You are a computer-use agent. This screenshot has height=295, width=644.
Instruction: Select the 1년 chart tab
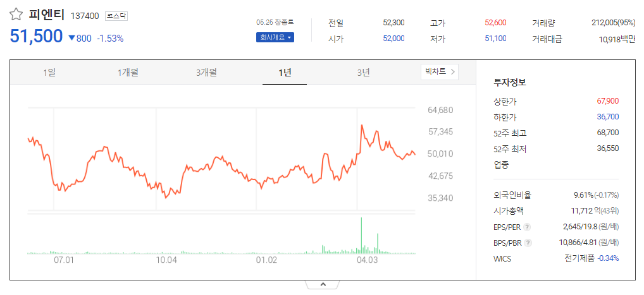285,73
